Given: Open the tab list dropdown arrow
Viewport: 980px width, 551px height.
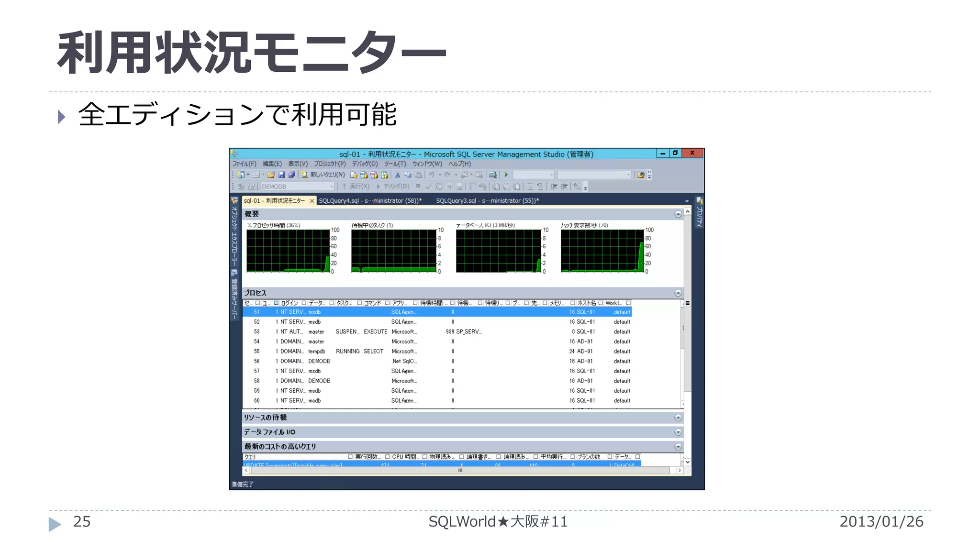Looking at the screenshot, I should click(x=687, y=201).
